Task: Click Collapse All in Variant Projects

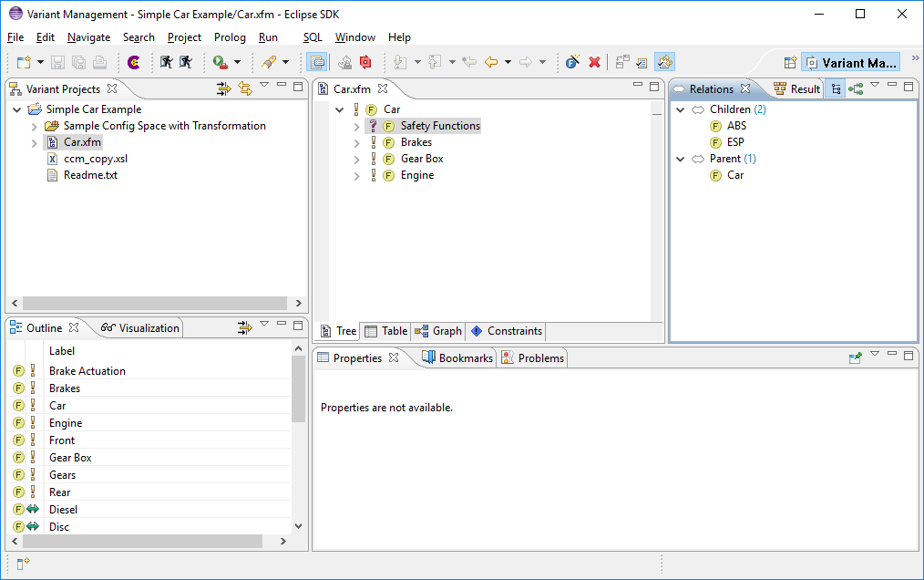Action: click(223, 88)
